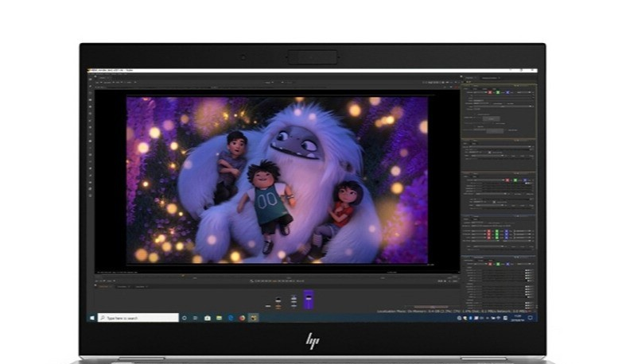Open the Windows Start menu
This screenshot has height=364, width=622.
[x=92, y=318]
